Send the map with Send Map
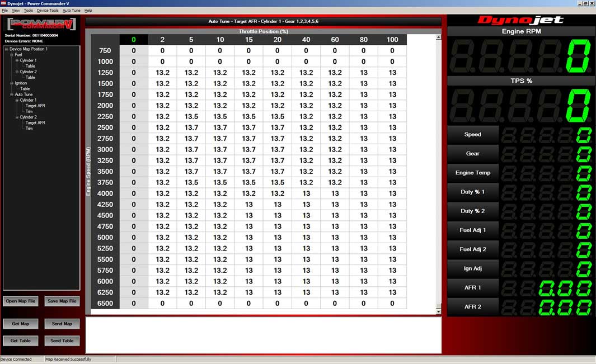596x364 pixels. (62, 324)
